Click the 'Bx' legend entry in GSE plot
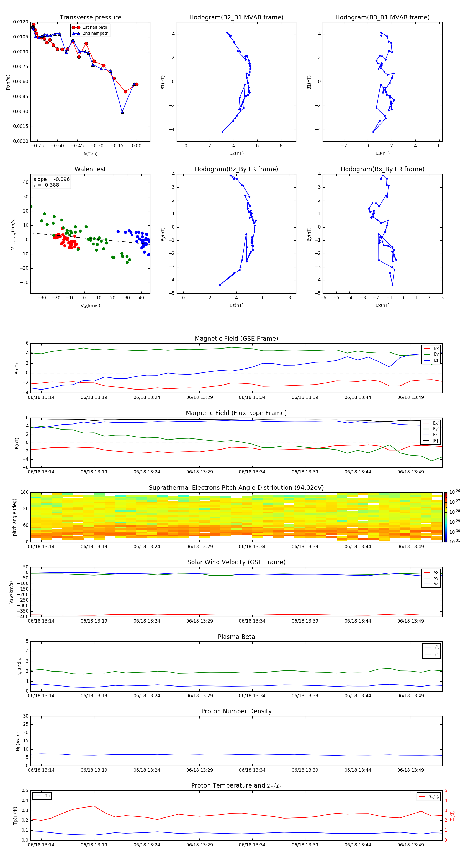 (431, 349)
